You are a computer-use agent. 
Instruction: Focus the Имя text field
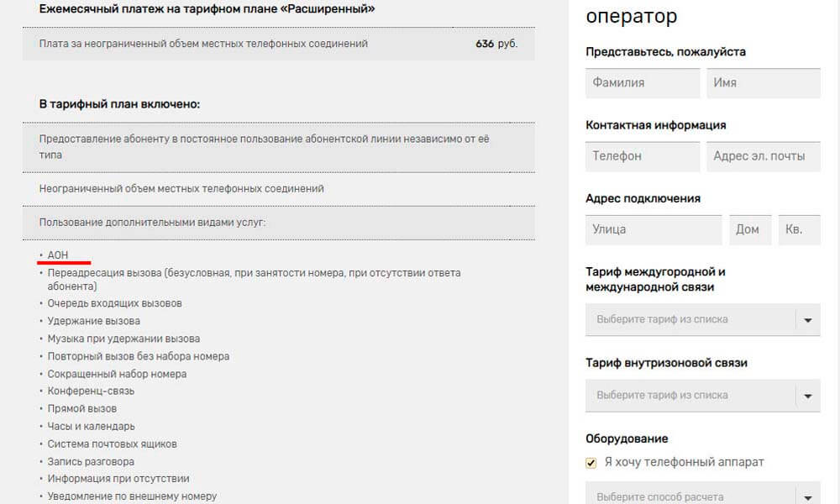point(764,83)
